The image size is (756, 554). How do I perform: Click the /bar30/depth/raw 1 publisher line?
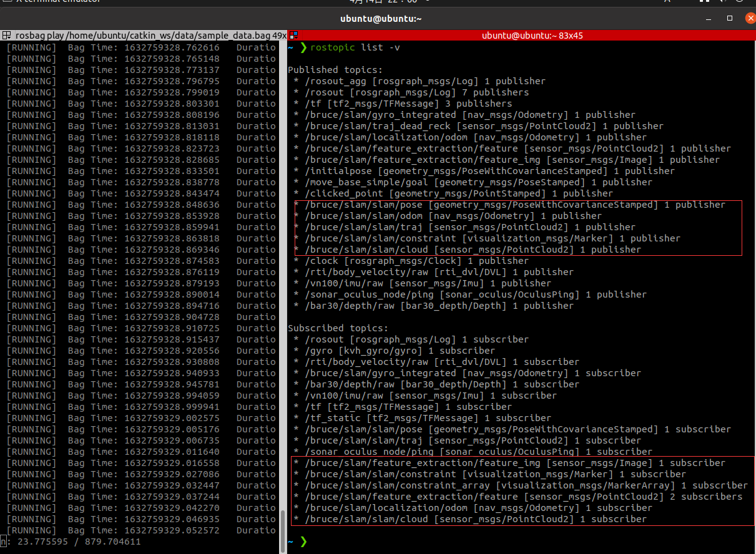pos(433,306)
